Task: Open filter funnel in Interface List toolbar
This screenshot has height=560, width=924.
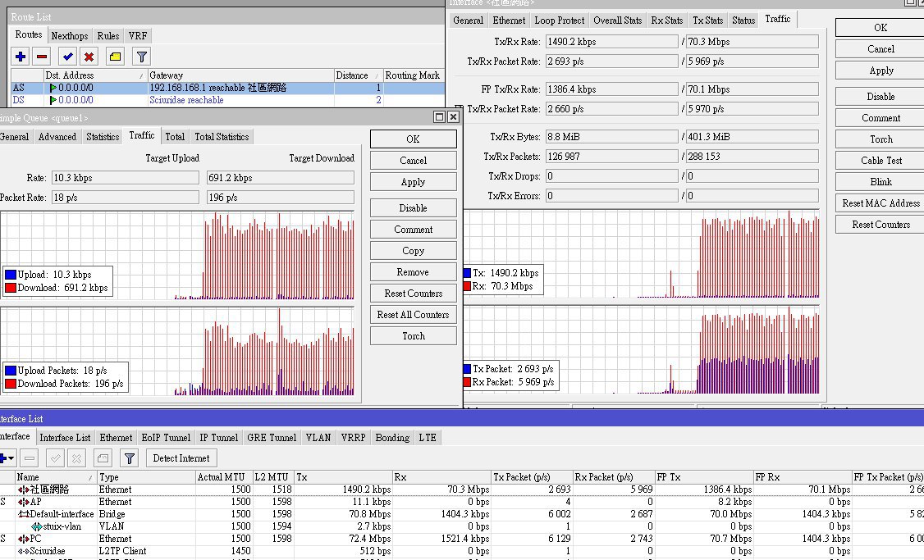Action: [129, 458]
